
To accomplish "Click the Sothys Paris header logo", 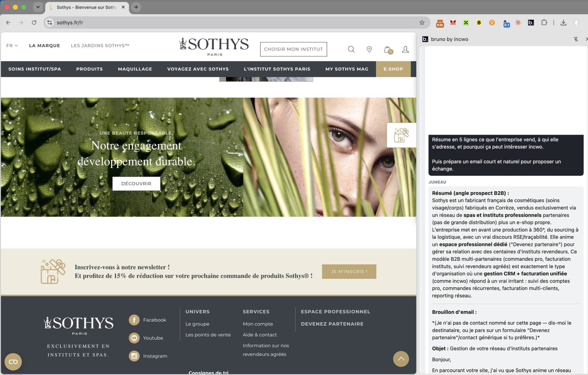I will click(214, 47).
